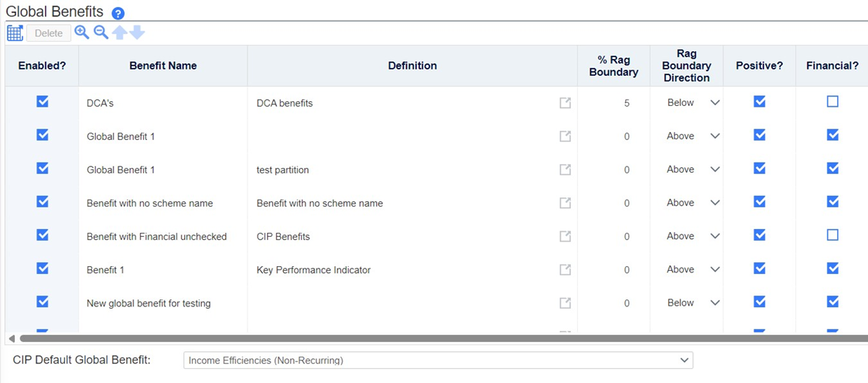Expand Rag direction dropdown for New global benefit
The width and height of the screenshot is (868, 383).
(x=693, y=303)
